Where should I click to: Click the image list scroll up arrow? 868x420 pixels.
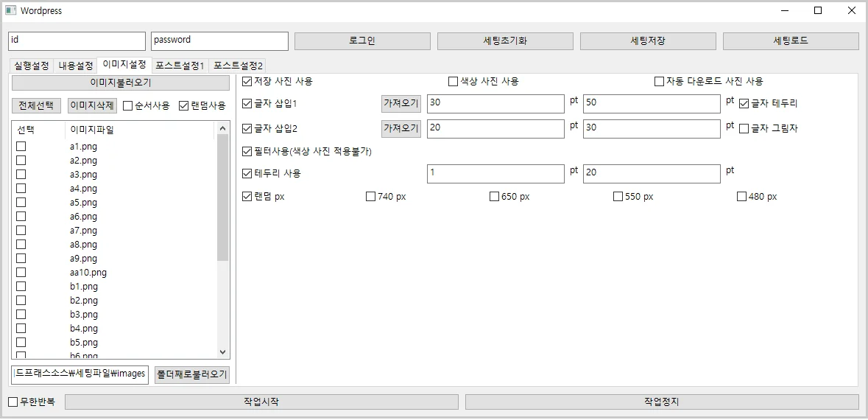click(222, 128)
